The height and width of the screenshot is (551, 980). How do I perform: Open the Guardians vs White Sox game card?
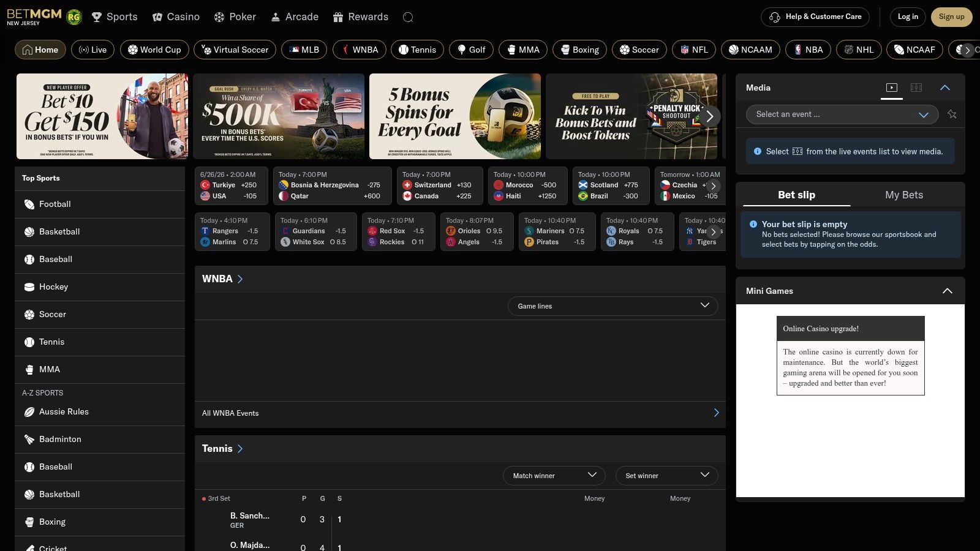coord(315,231)
